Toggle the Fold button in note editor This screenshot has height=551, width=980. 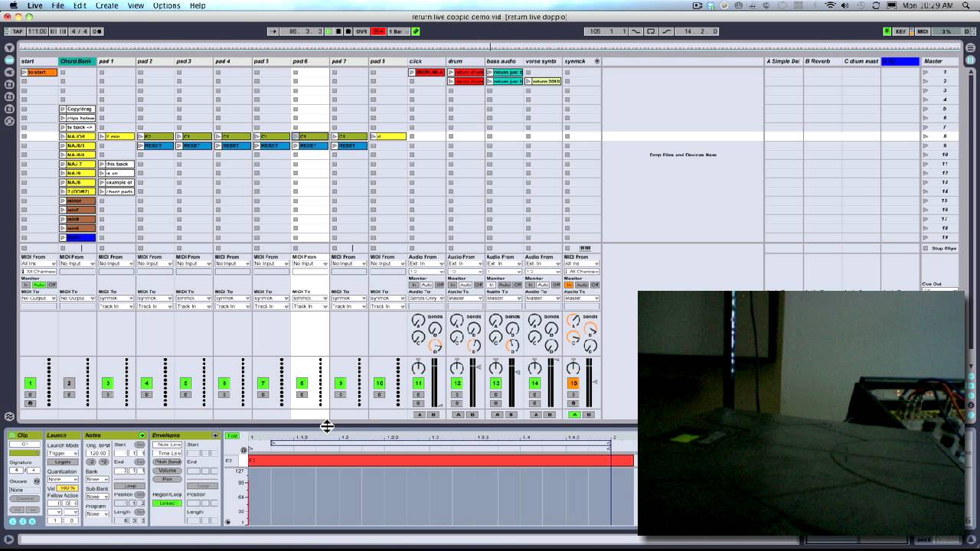pyautogui.click(x=232, y=436)
